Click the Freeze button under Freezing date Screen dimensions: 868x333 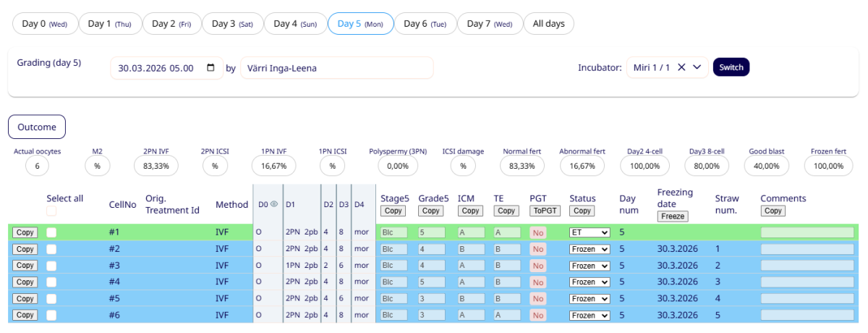[672, 216]
